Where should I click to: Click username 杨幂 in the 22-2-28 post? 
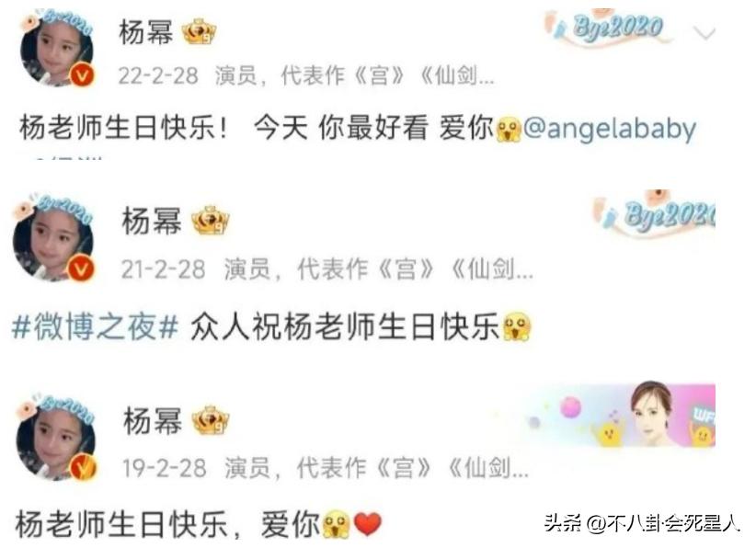click(146, 33)
